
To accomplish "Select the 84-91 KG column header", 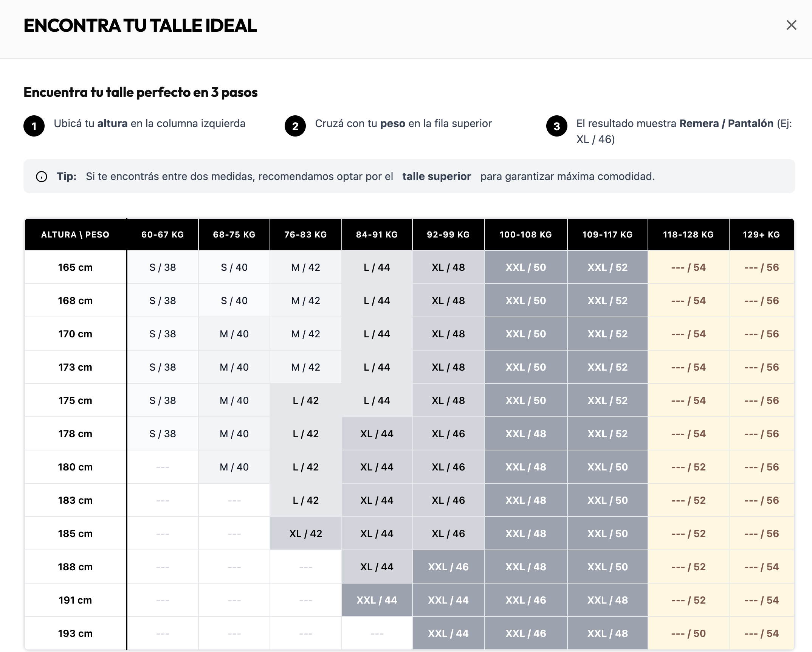I will click(377, 234).
